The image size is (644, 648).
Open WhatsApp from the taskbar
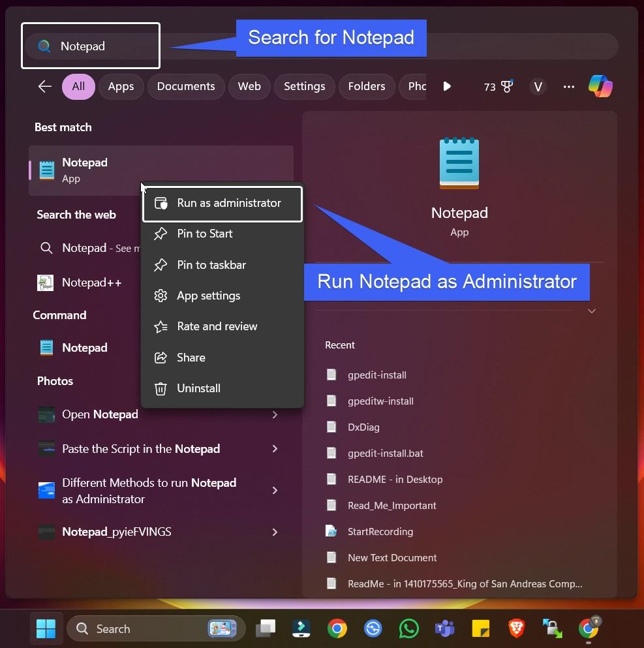(408, 628)
